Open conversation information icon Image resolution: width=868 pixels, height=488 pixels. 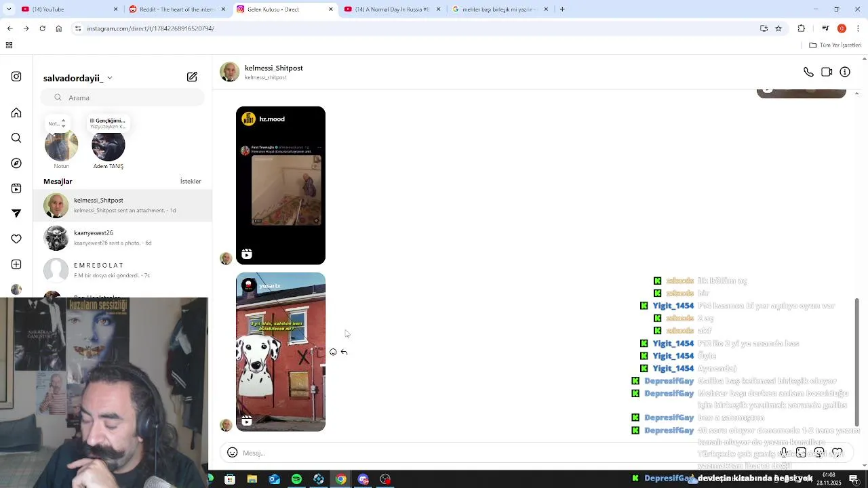[845, 72]
